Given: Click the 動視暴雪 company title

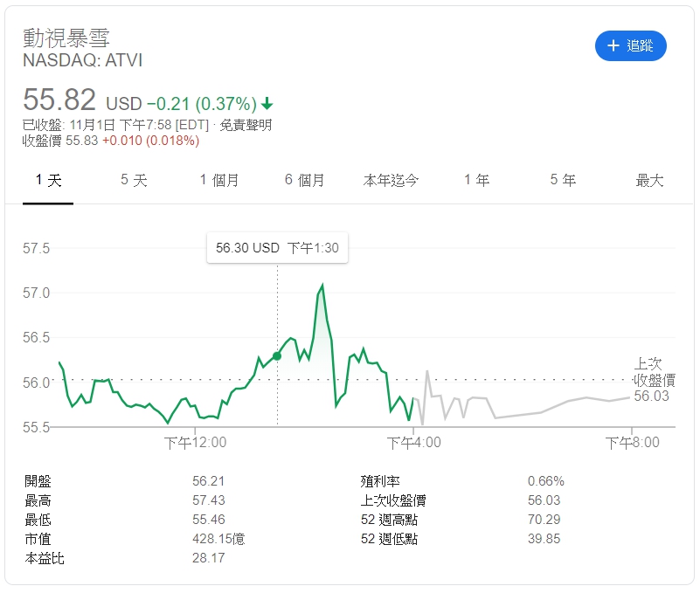Looking at the screenshot, I should click(66, 38).
